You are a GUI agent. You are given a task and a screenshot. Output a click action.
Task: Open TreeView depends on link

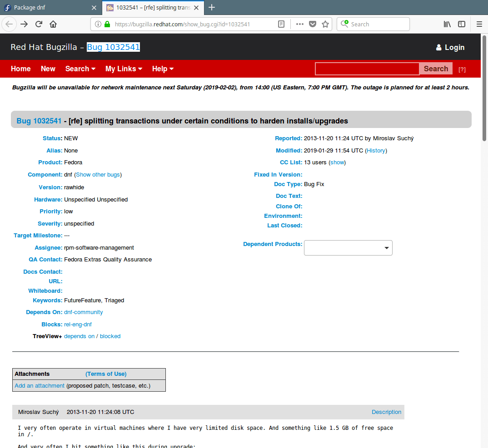80,336
